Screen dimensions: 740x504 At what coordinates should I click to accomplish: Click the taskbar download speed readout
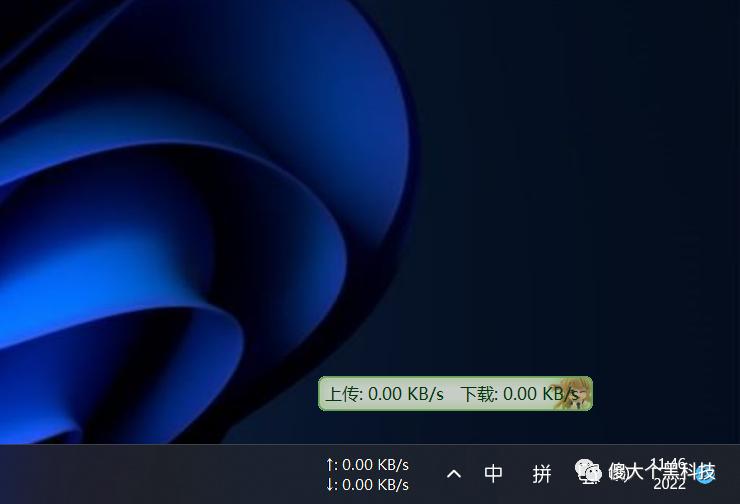point(367,485)
